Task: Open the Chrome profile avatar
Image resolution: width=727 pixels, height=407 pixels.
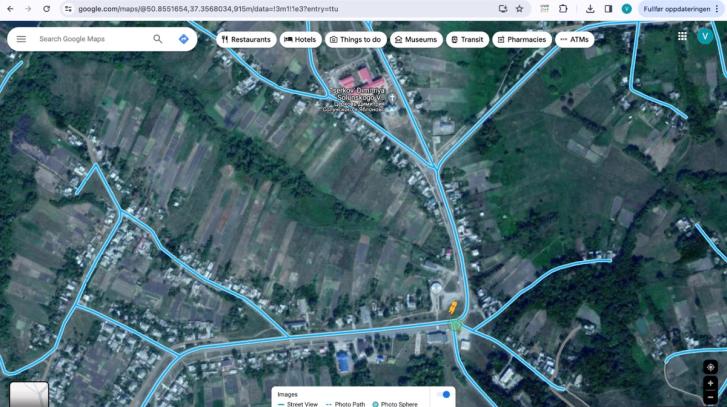Action: 626,9
